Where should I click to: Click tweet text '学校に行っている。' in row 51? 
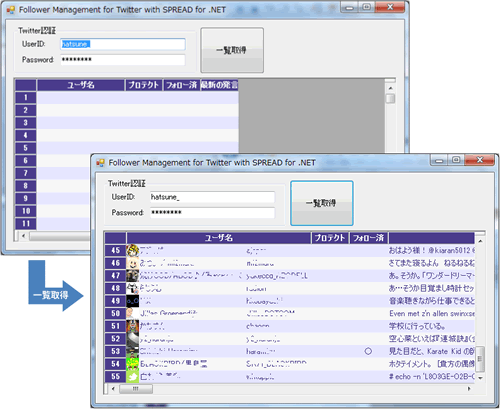click(417, 326)
